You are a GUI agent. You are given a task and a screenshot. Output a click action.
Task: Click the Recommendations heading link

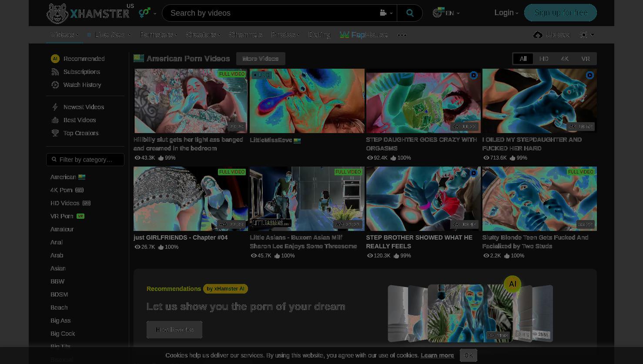point(174,289)
